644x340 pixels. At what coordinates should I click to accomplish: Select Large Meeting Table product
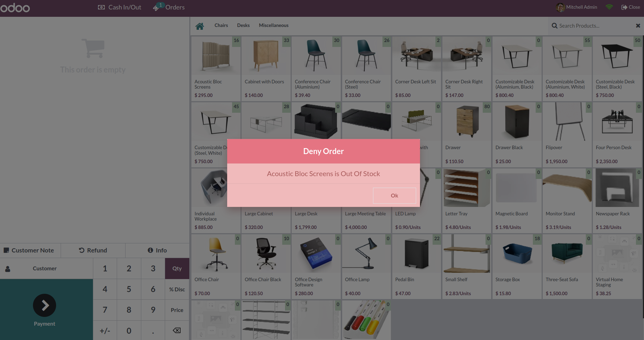pyautogui.click(x=366, y=220)
